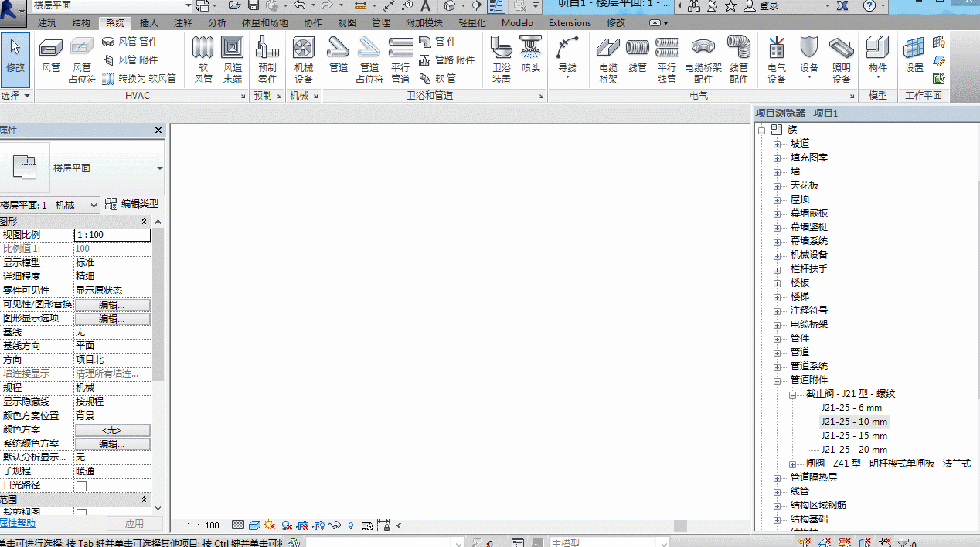980x547 pixels.
Task: Click the 1 : 100 view scale
Action: click(x=203, y=525)
